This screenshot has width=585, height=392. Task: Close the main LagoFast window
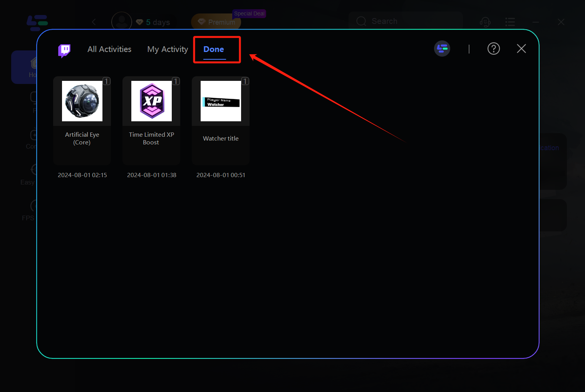click(x=561, y=22)
